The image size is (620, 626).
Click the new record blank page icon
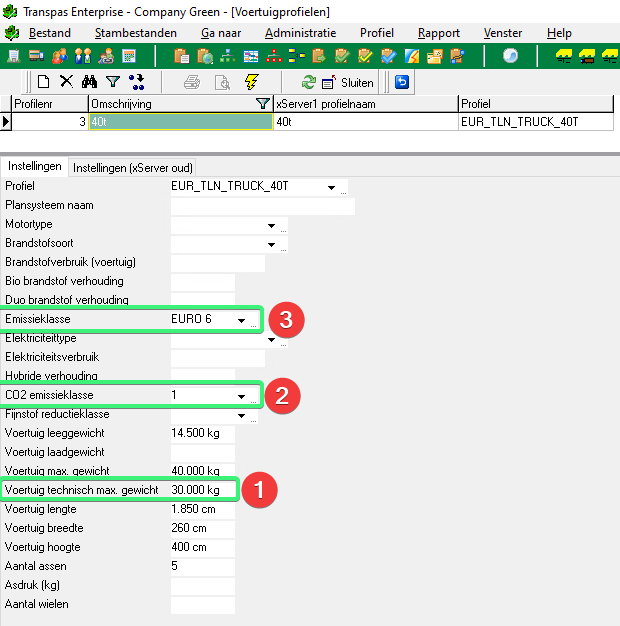43,81
